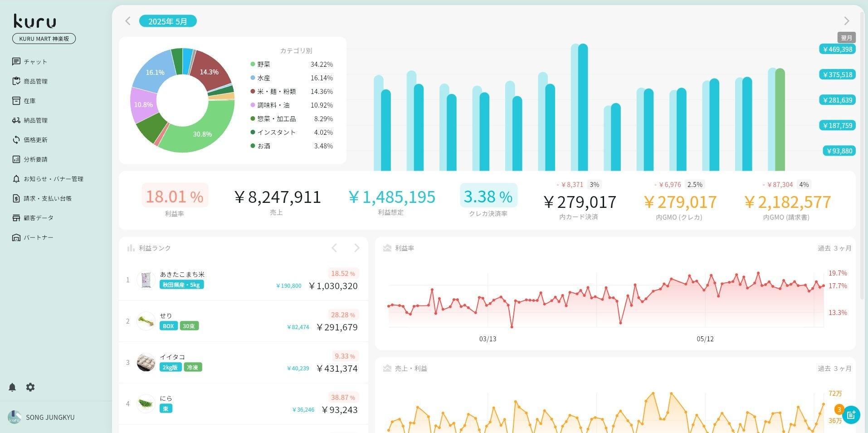868x433 pixels.
Task: Click the notification bell icon
Action: tap(12, 387)
